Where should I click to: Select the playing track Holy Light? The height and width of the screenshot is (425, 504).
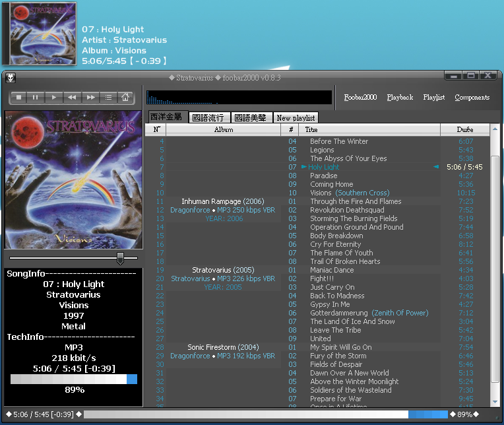click(x=323, y=167)
